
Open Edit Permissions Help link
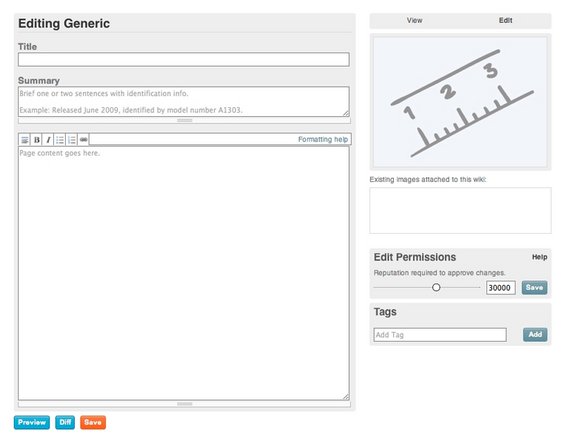540,257
